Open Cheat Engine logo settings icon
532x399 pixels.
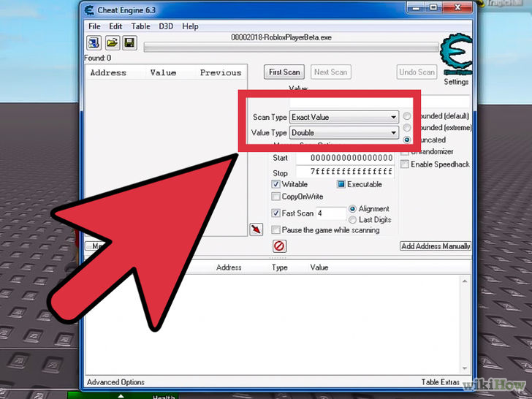pyautogui.click(x=457, y=54)
